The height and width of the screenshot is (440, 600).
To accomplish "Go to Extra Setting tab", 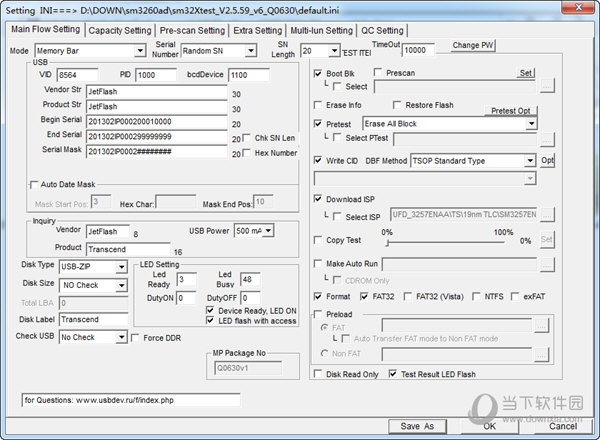I will click(x=258, y=31).
